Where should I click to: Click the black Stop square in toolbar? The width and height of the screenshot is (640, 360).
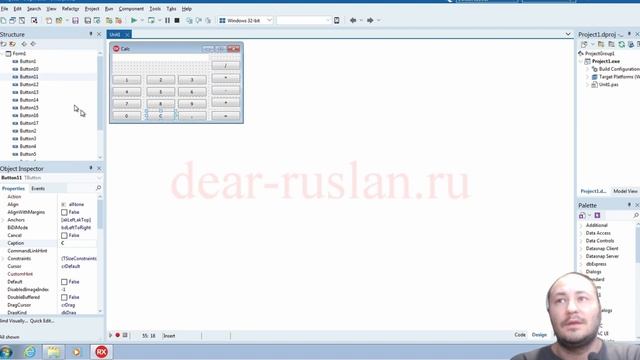click(x=177, y=20)
